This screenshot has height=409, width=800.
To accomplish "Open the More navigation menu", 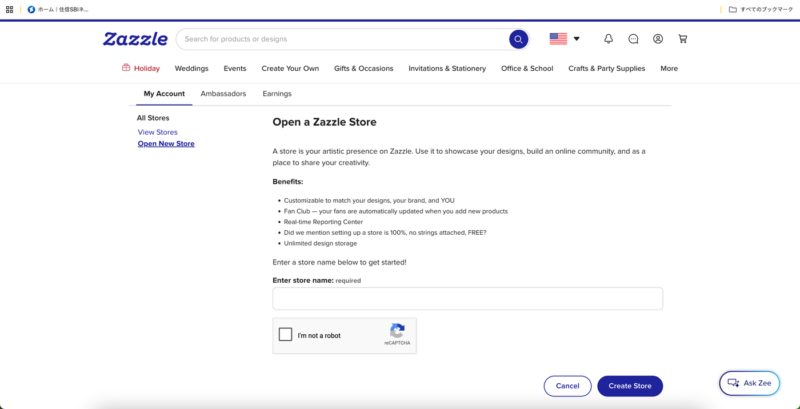I will click(x=669, y=68).
